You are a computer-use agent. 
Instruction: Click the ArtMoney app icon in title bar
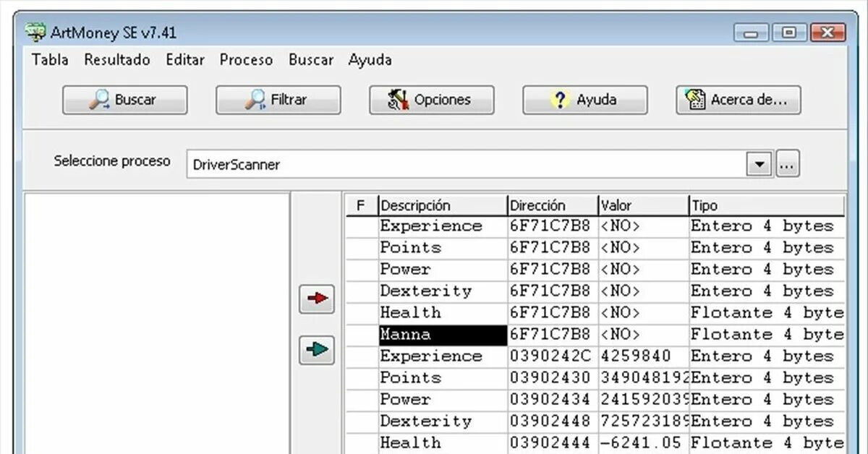35,33
